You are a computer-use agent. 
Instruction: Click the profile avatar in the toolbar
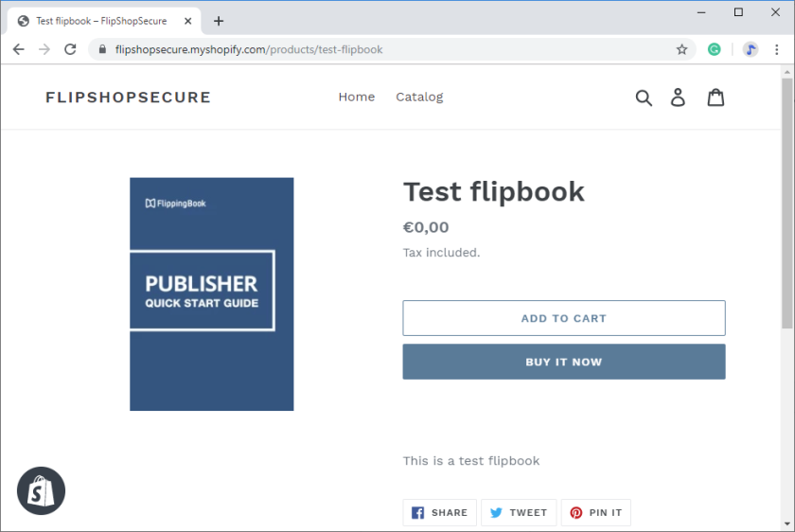[751, 49]
